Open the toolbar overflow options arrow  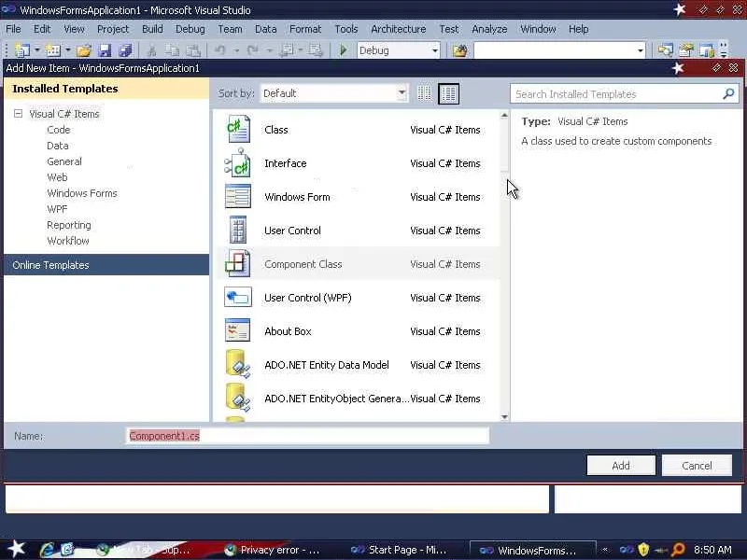[x=723, y=50]
